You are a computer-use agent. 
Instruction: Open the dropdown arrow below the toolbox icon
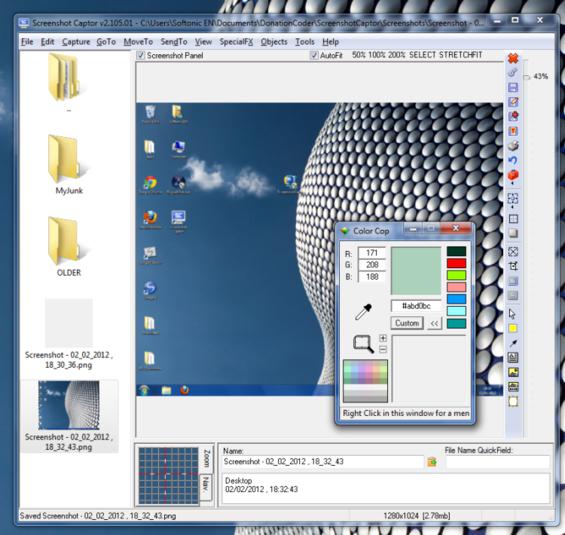(x=513, y=184)
